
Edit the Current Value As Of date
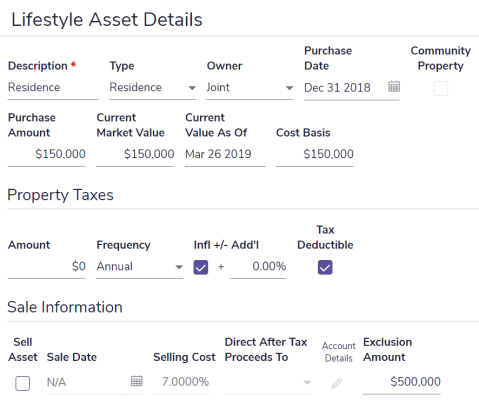225,154
